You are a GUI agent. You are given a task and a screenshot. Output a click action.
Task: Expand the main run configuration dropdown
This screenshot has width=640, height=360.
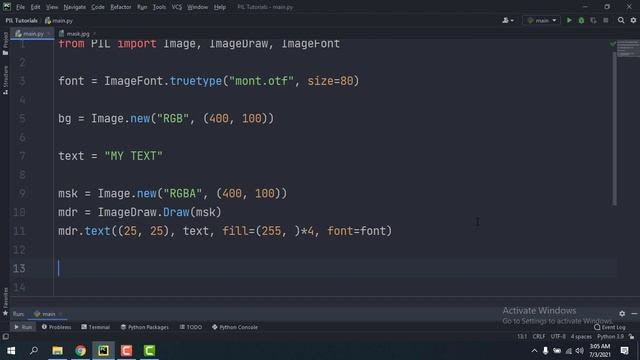pyautogui.click(x=542, y=20)
